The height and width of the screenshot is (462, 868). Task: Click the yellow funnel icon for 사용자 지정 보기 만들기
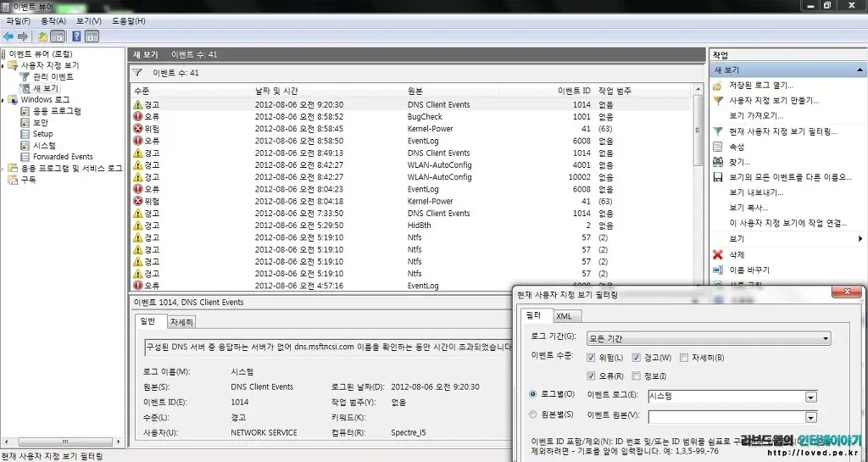(718, 101)
